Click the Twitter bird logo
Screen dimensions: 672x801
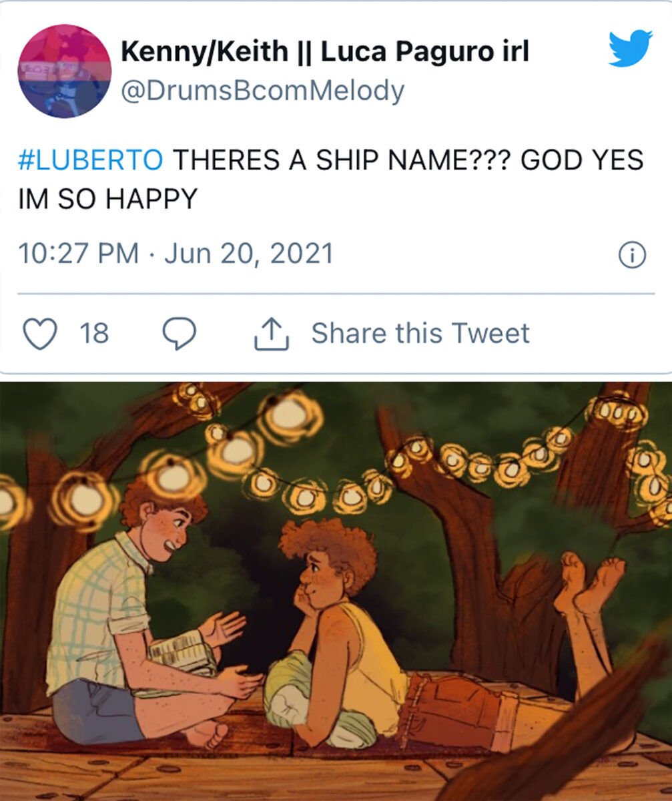point(629,48)
